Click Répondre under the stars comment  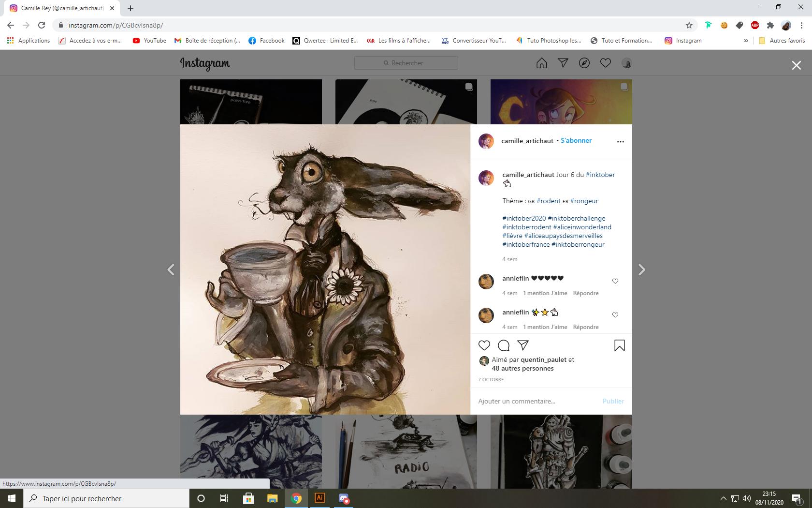[586, 327]
